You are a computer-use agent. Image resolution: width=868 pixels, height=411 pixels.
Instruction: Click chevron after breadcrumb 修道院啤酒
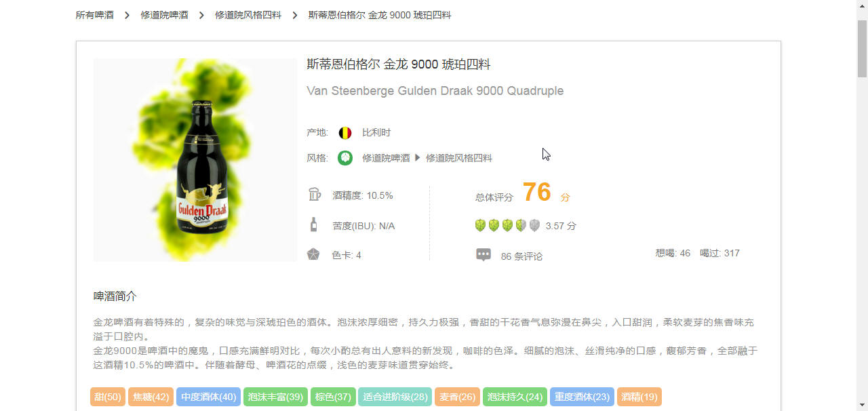tap(201, 15)
